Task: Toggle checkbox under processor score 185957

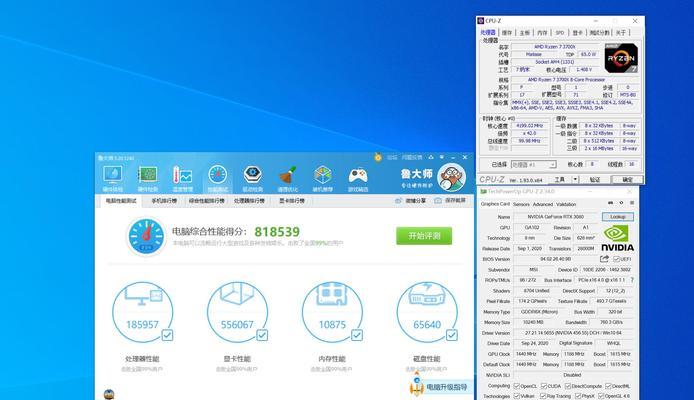Action: (x=167, y=335)
